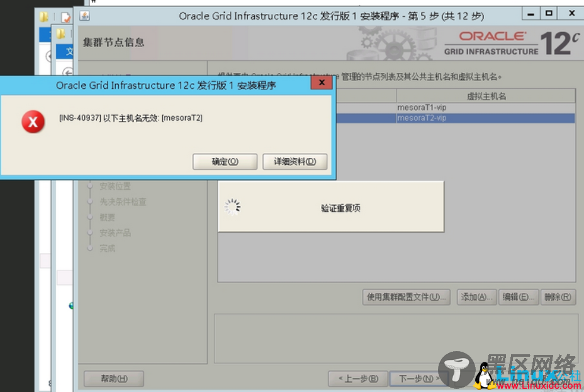The height and width of the screenshot is (392, 584).
Task: Click the Java installer icon in title bar
Action: tap(84, 16)
